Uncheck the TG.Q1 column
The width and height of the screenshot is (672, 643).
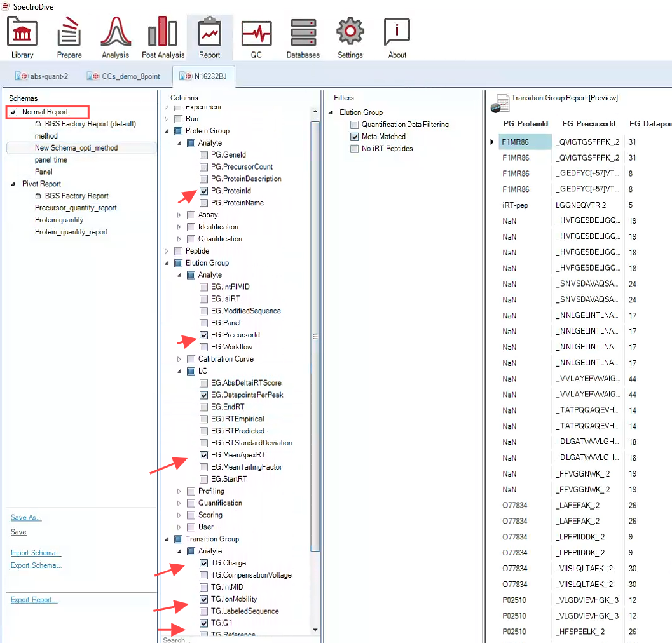pyautogui.click(x=204, y=623)
